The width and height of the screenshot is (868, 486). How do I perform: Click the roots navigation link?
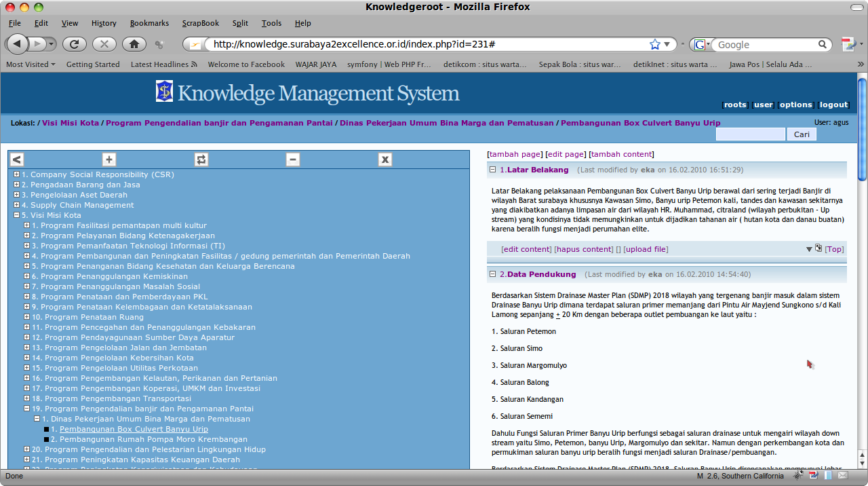pos(735,105)
